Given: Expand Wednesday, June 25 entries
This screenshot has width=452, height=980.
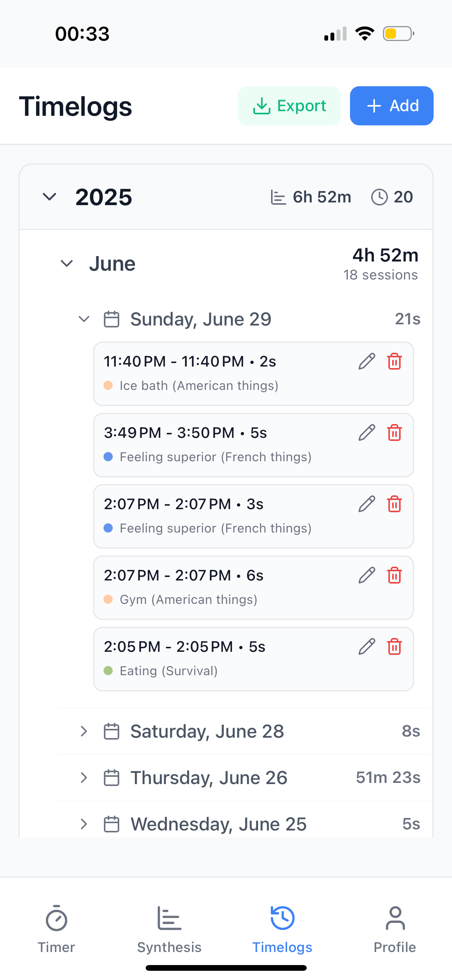Looking at the screenshot, I should point(84,824).
